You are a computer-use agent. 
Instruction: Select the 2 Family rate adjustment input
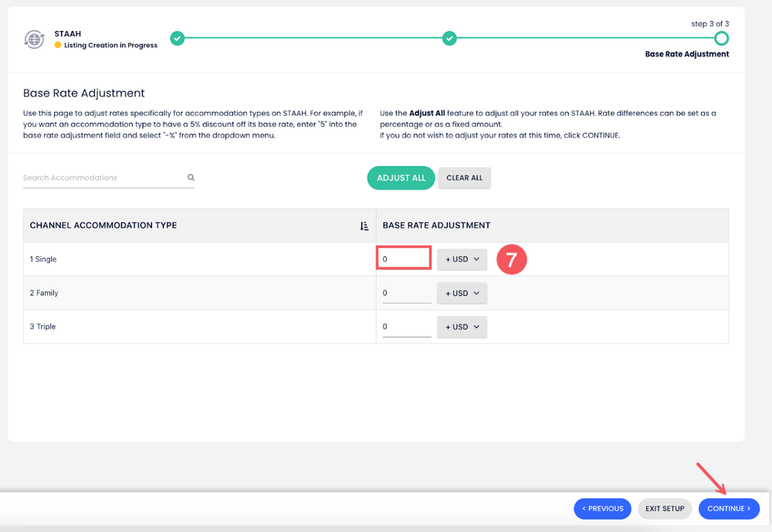pyautogui.click(x=406, y=293)
